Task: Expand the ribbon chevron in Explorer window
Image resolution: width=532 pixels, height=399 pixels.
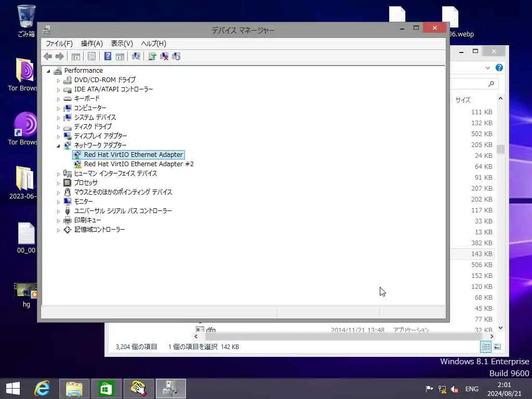Action: pos(487,68)
